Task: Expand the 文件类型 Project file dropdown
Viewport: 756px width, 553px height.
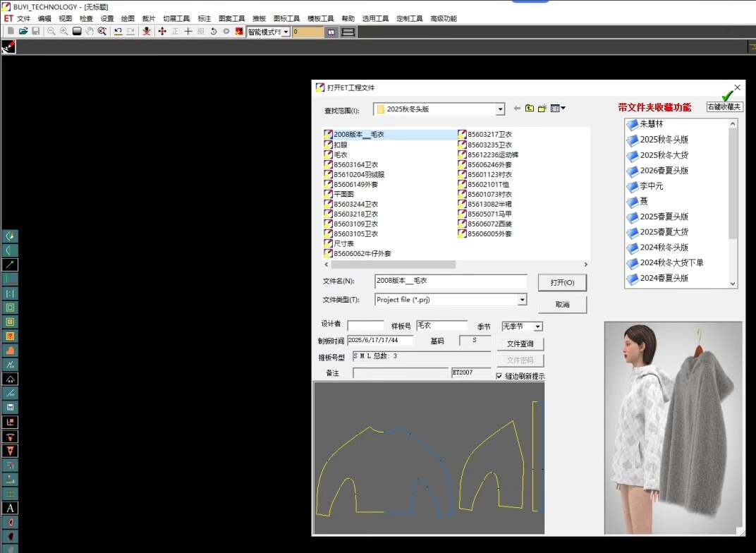Action: coord(522,299)
